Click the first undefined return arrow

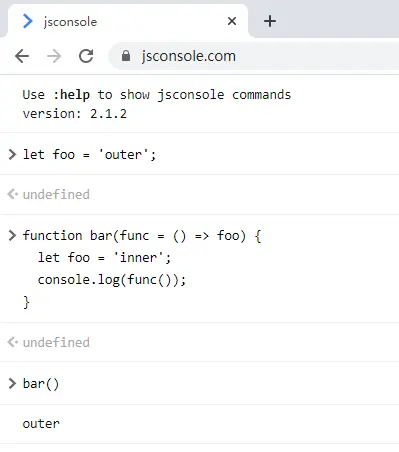13,194
